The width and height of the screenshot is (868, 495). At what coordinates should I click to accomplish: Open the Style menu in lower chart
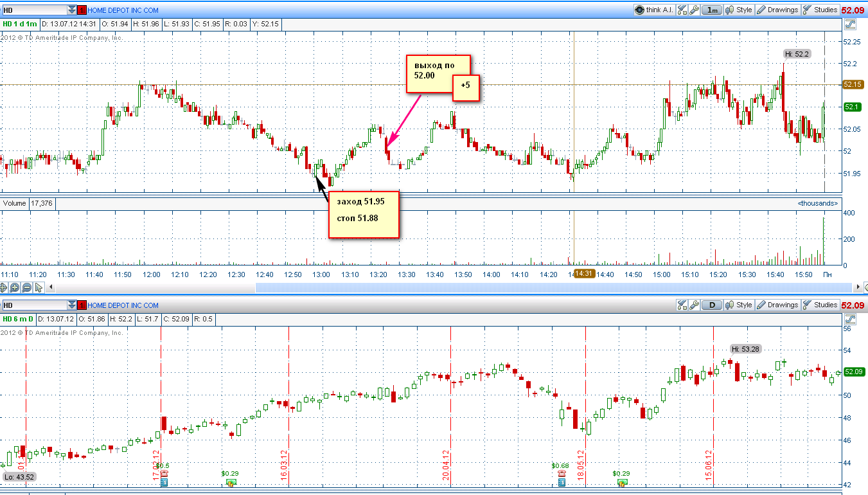pos(740,305)
